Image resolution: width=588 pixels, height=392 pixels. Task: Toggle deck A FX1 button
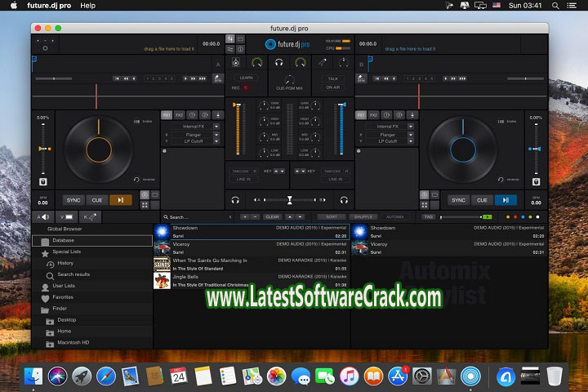click(167, 115)
